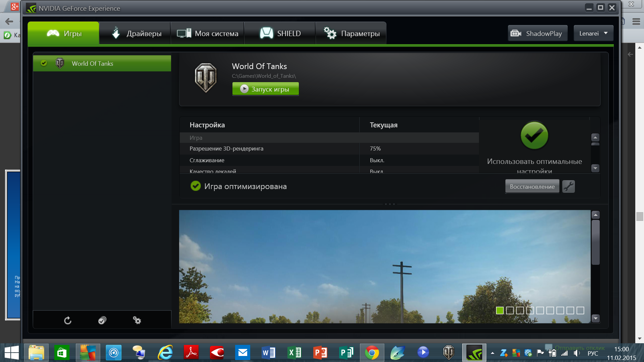Select the first green screenshot indicator

500,310
